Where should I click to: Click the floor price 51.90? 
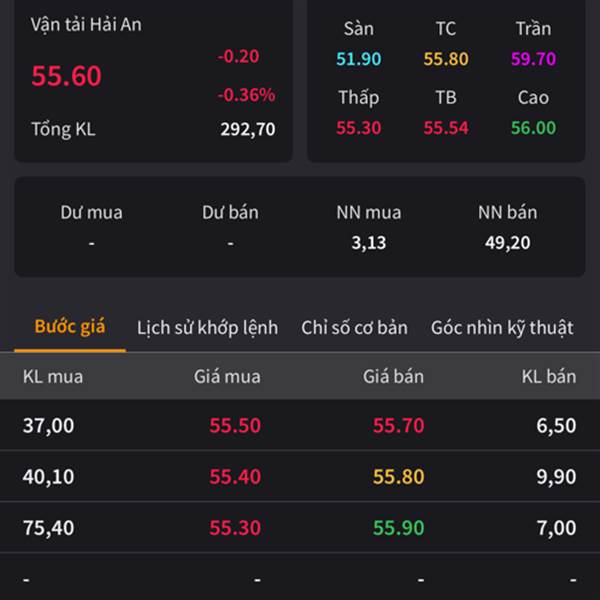[359, 59]
